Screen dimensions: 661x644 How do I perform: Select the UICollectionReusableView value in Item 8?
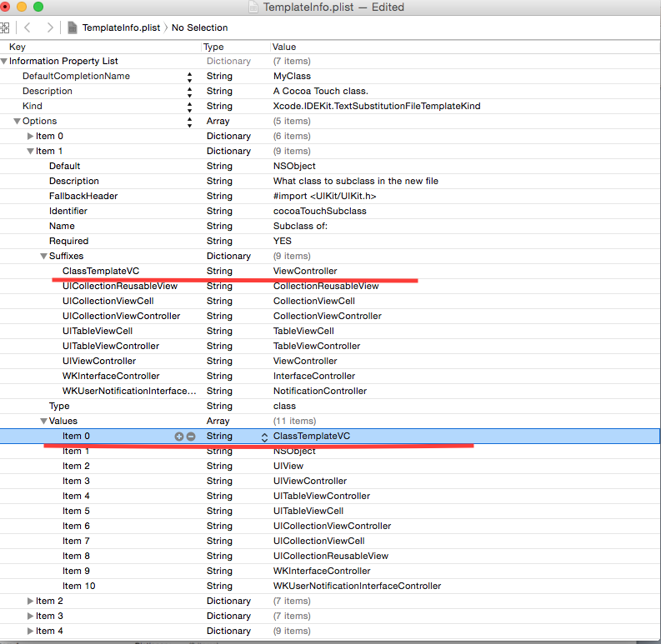click(331, 556)
